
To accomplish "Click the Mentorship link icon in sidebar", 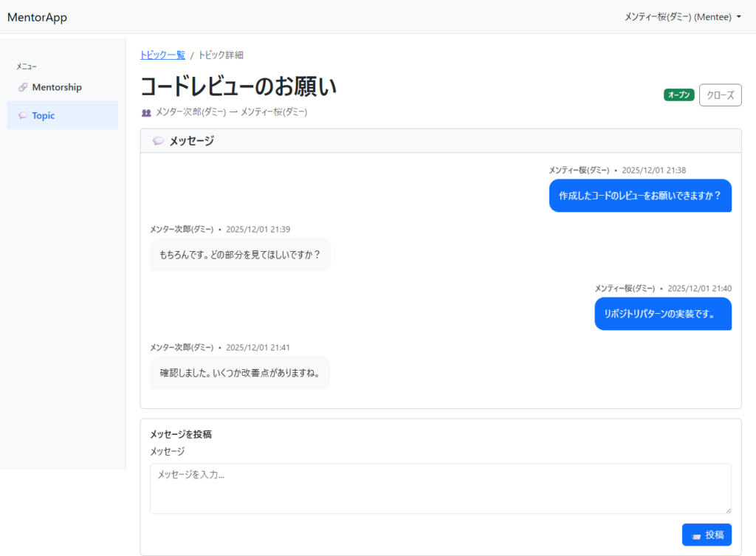I will pyautogui.click(x=23, y=87).
